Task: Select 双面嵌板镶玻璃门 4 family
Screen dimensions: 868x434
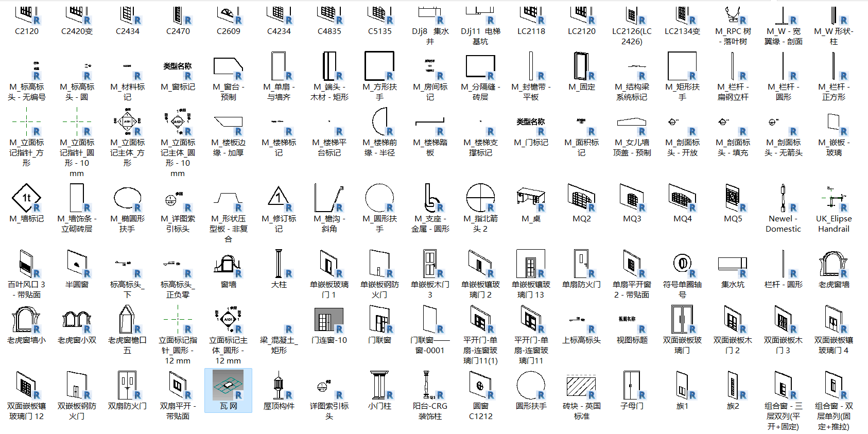Action: pos(834,329)
